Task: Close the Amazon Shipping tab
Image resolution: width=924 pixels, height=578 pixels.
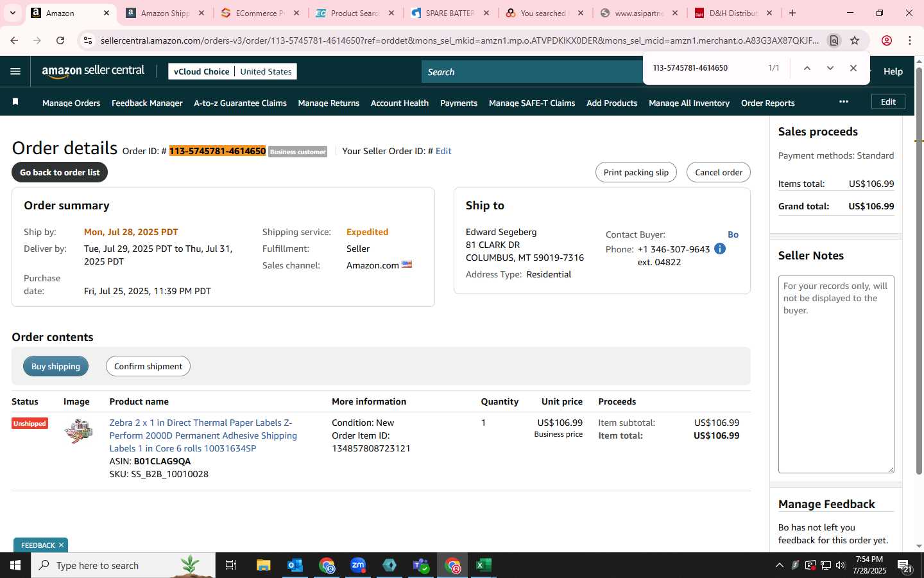Action: coord(201,13)
